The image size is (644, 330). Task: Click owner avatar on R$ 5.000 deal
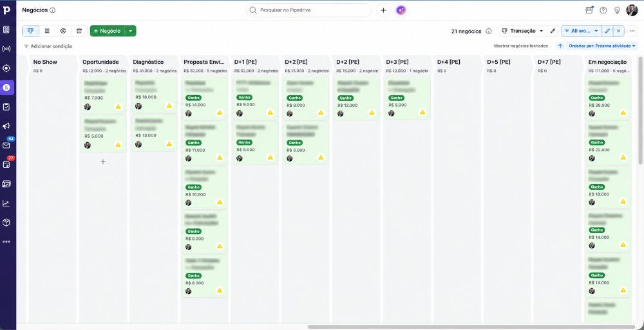tap(88, 145)
